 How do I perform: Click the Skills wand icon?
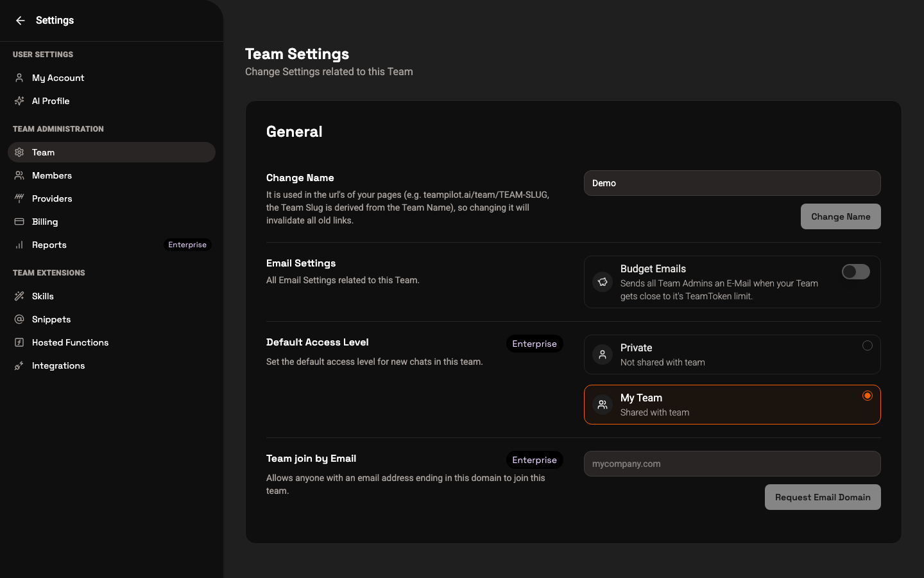[19, 296]
